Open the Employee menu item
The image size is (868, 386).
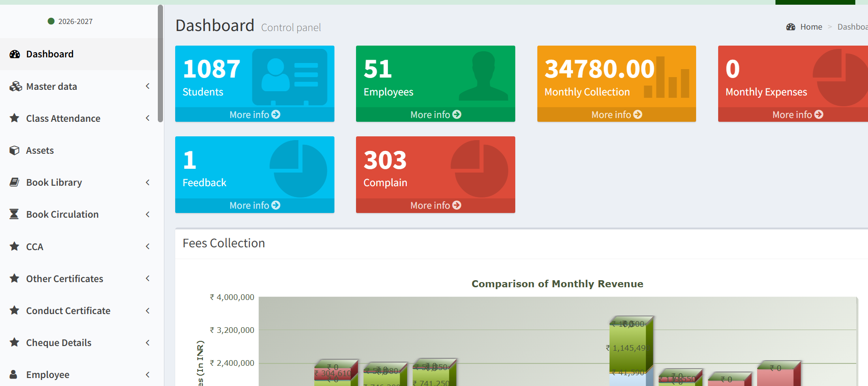click(79, 374)
